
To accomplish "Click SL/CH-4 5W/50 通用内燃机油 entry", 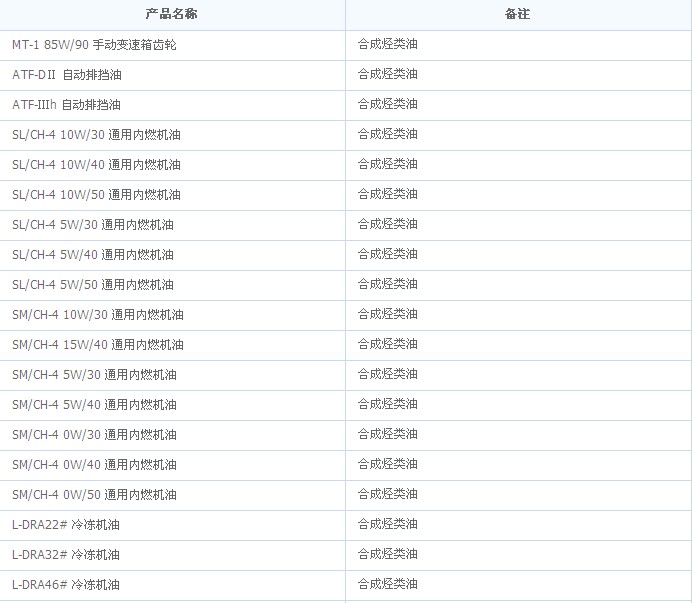I will click(x=93, y=285).
